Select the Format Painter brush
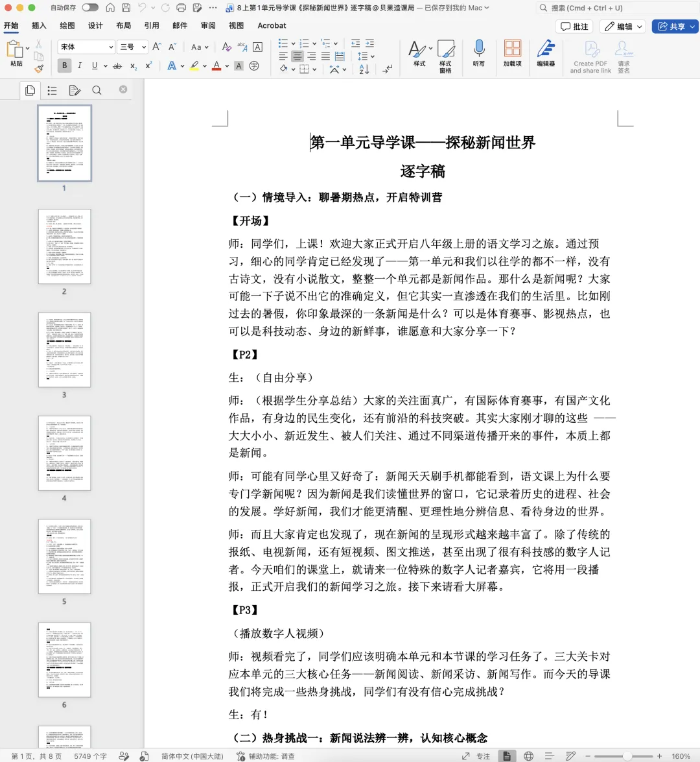700x762 pixels. tap(39, 69)
